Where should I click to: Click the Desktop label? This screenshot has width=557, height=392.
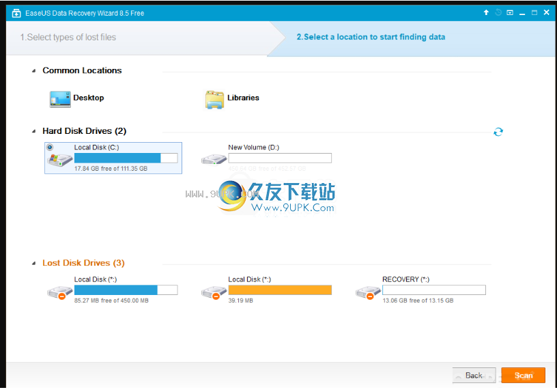pos(89,98)
